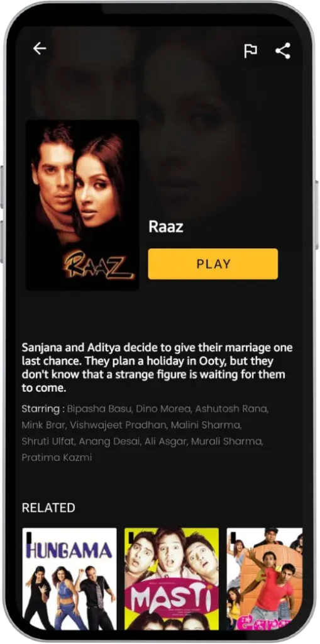
Task: Tap the movie synopsis paragraph
Action: (x=157, y=368)
